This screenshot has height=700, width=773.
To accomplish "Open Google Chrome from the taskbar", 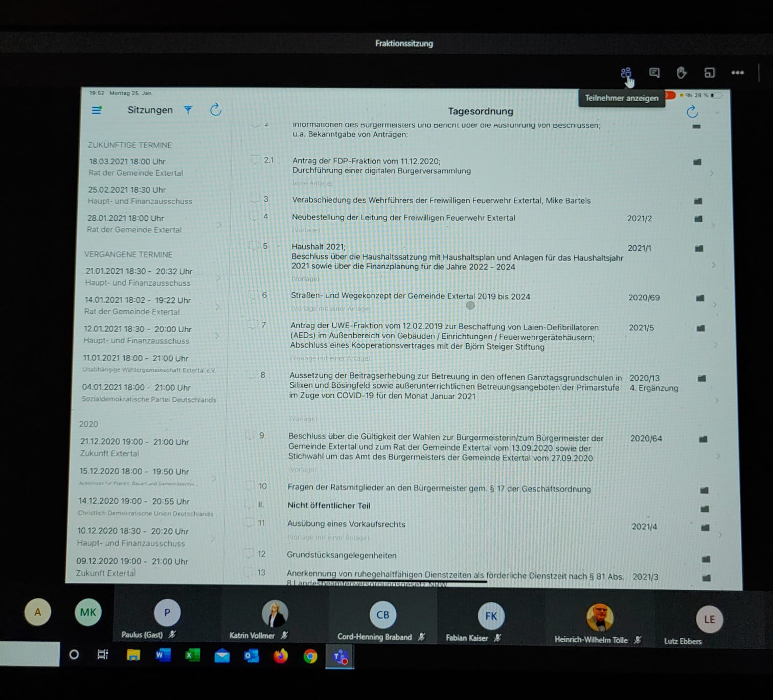I will [310, 656].
